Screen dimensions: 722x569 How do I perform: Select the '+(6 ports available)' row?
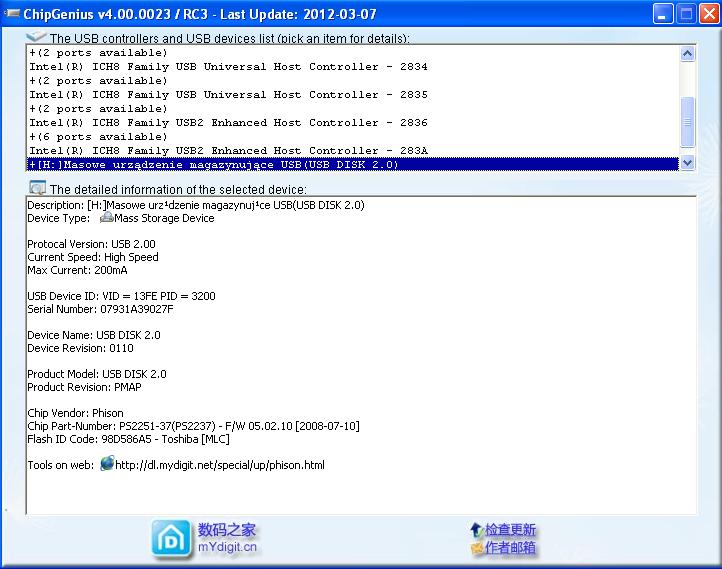click(353, 136)
